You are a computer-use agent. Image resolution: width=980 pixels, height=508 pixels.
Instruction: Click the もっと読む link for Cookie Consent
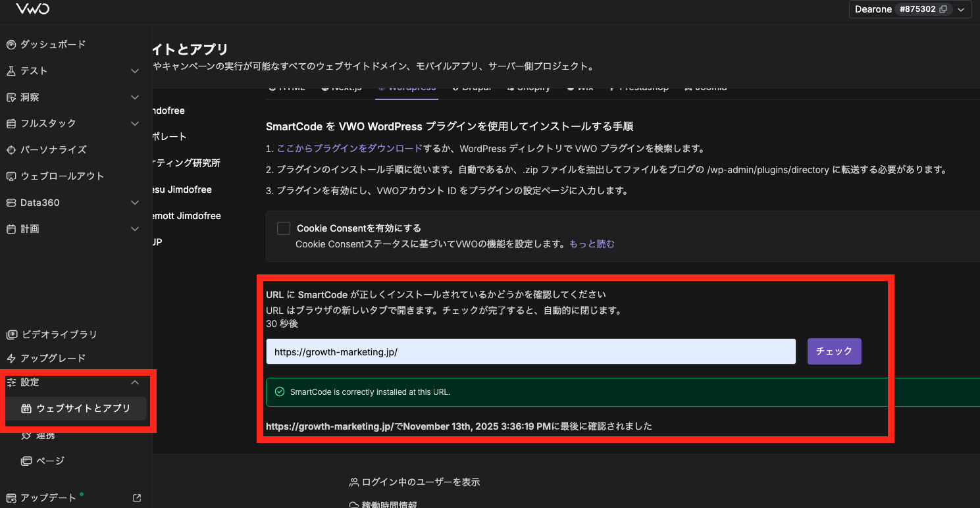pyautogui.click(x=591, y=243)
